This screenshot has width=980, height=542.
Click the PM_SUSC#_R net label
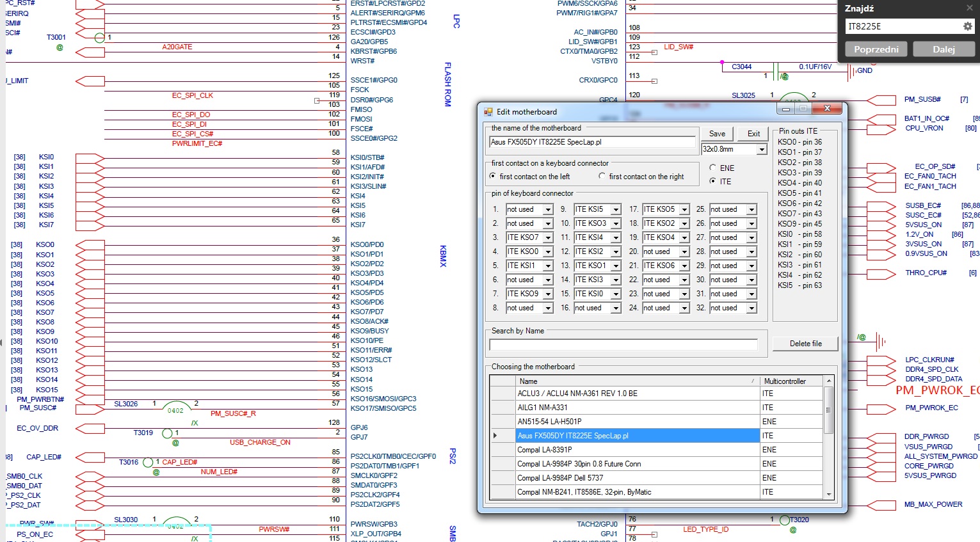pos(233,413)
